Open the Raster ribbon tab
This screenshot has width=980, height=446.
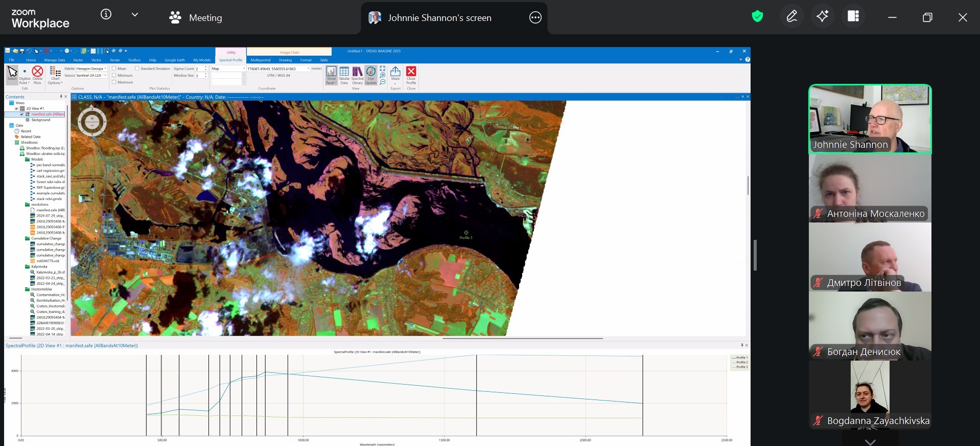pyautogui.click(x=78, y=60)
